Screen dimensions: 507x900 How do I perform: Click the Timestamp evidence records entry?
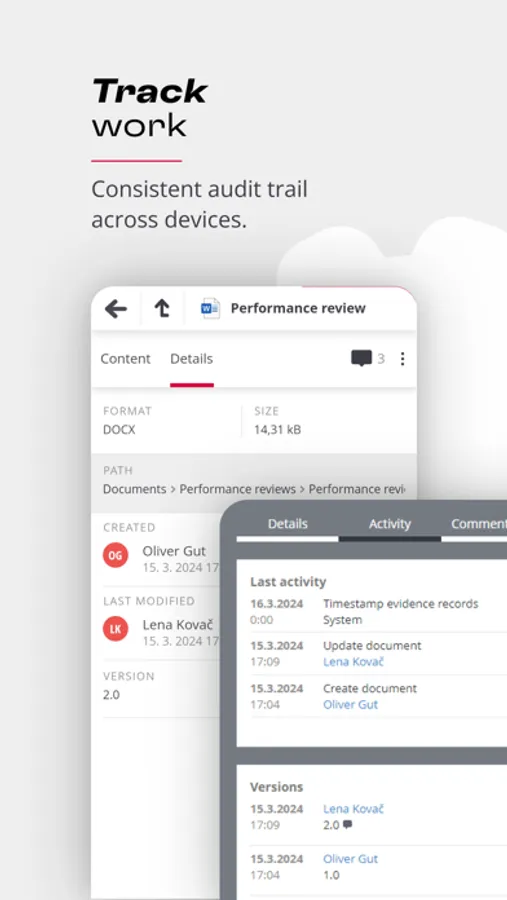(401, 604)
